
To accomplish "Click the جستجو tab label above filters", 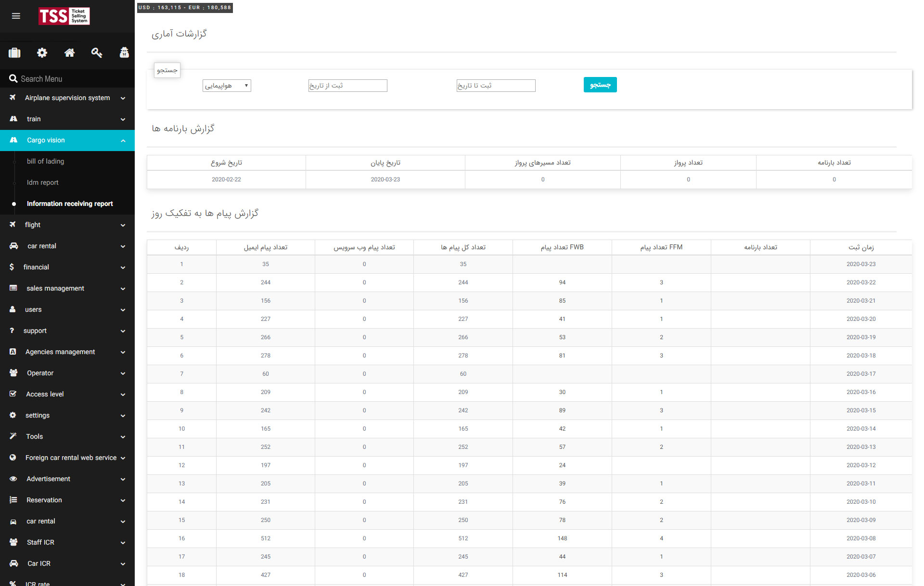I will [x=167, y=70].
